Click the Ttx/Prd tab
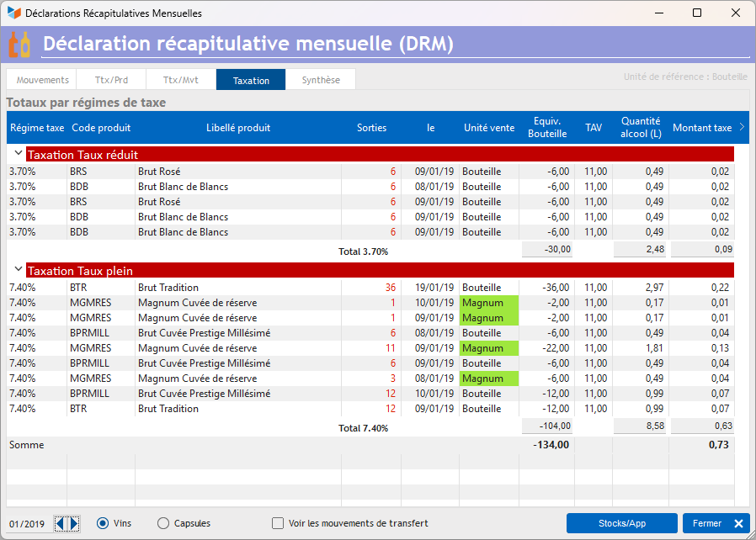756x540 pixels. coord(111,80)
